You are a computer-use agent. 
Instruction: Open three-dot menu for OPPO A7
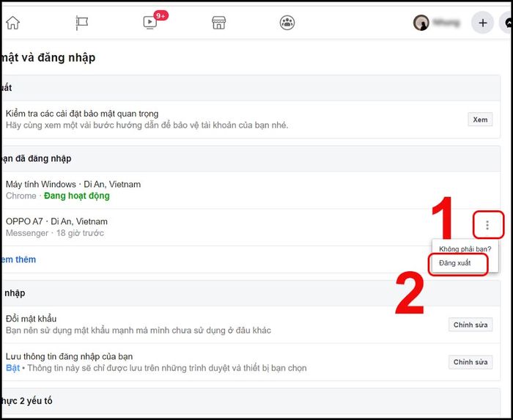coord(487,225)
